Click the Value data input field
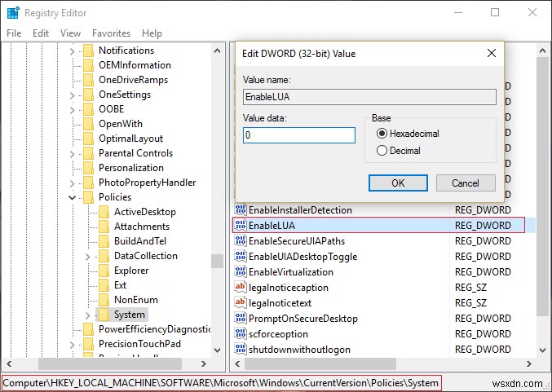The image size is (552, 392). pos(299,135)
